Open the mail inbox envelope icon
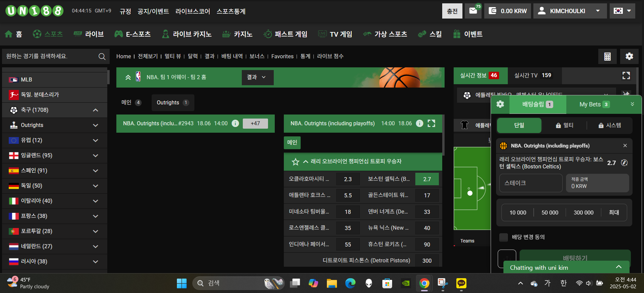The image size is (644, 293). pos(473,11)
